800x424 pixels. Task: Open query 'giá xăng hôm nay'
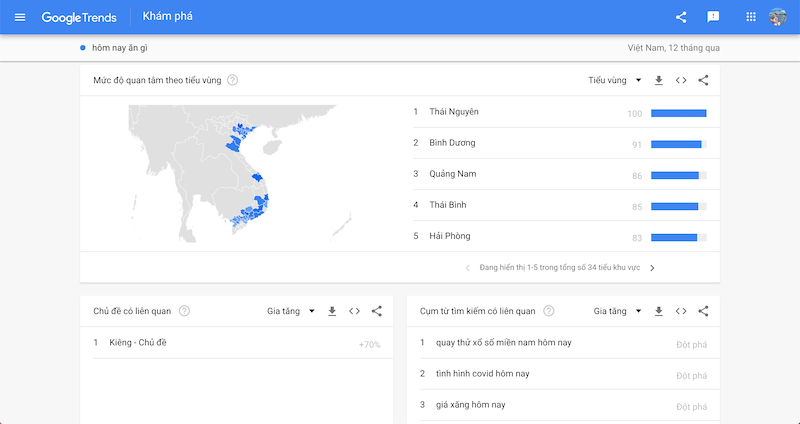tap(471, 404)
